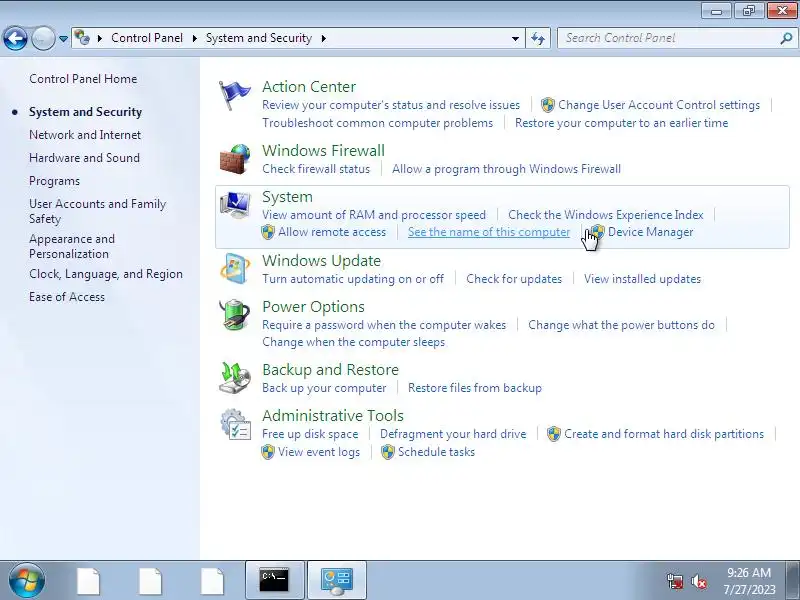Click Change when the computer sleeps

point(354,342)
